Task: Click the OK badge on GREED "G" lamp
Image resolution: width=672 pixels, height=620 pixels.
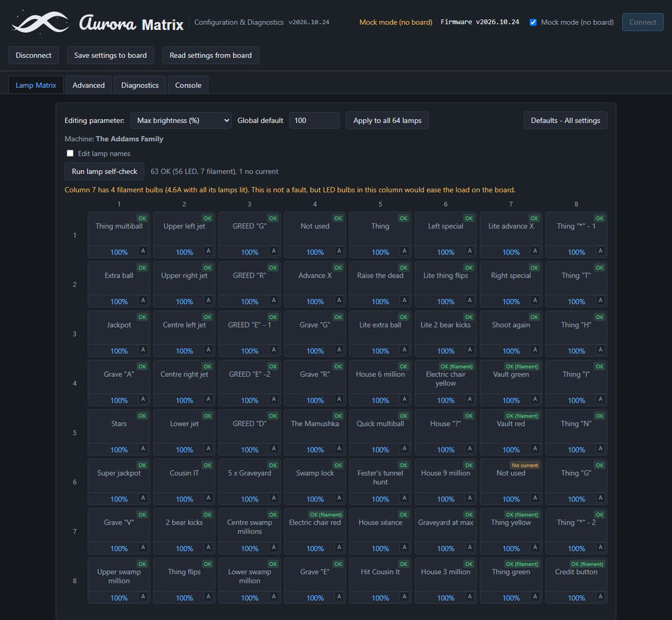Action: [x=273, y=218]
